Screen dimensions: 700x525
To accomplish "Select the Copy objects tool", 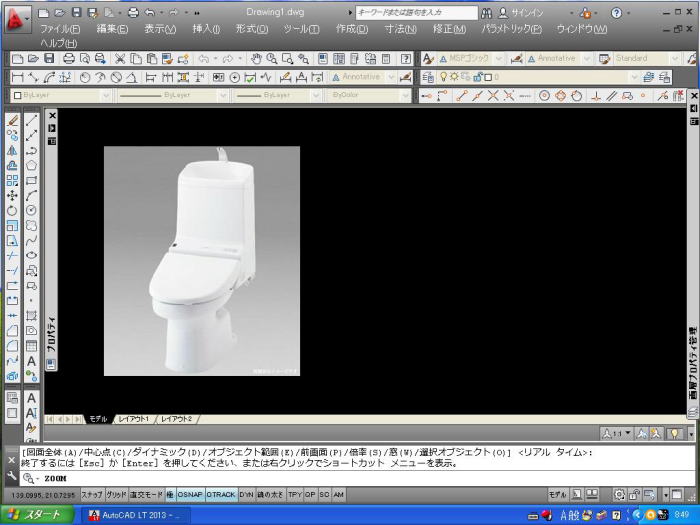I will pos(12,135).
